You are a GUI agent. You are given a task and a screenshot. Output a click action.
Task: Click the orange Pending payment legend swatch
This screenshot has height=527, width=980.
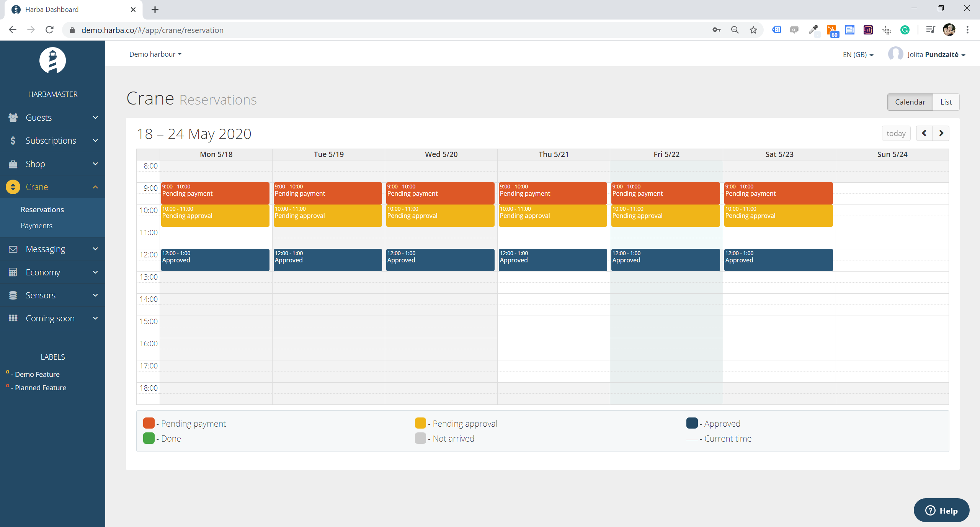pyautogui.click(x=149, y=423)
